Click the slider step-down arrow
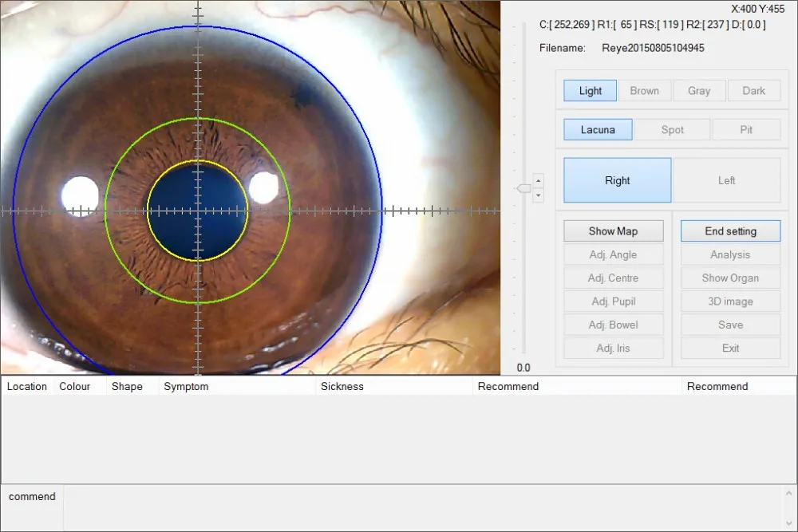 click(538, 195)
